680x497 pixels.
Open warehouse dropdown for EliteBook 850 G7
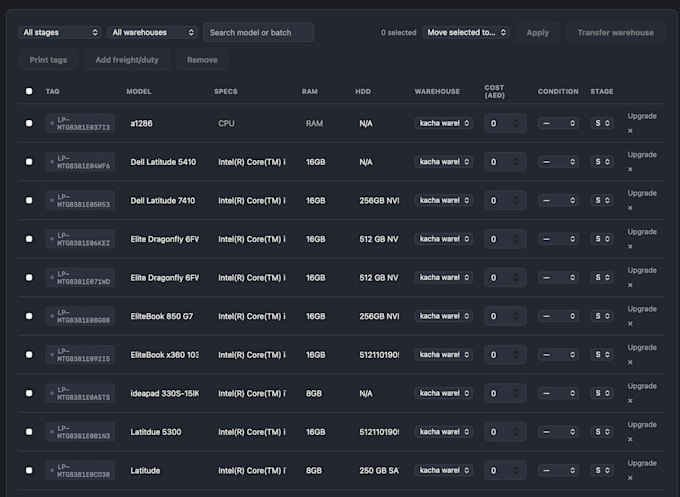point(444,316)
